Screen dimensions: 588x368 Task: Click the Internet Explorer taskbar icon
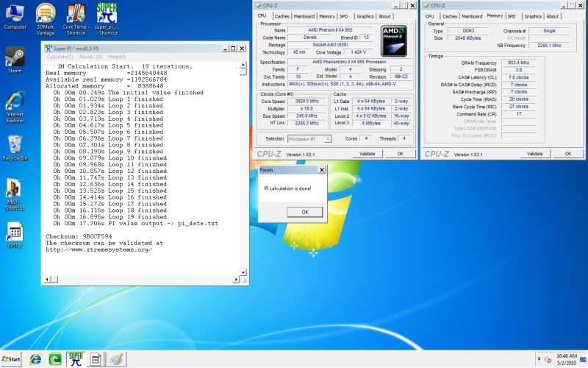click(35, 359)
